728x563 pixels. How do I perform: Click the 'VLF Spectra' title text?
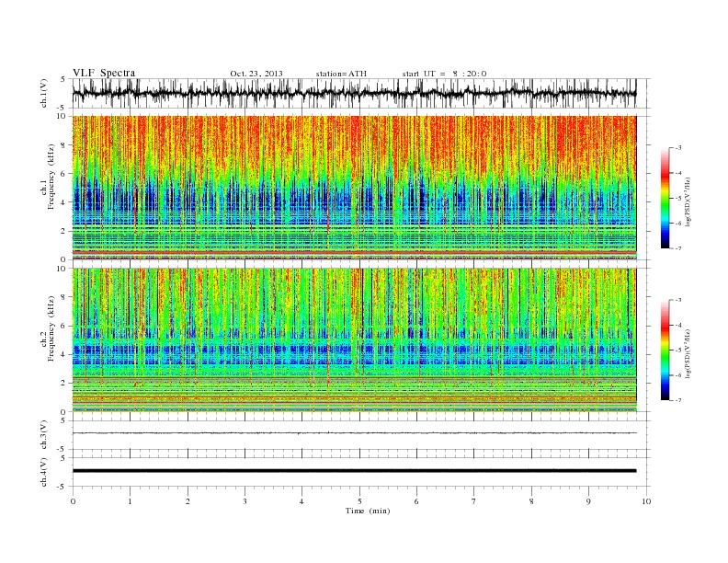coord(104,73)
